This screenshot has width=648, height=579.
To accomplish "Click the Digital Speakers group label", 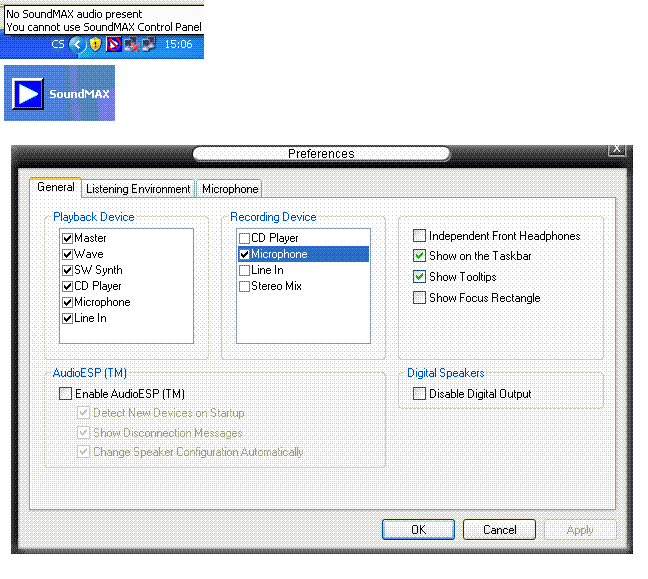I will click(446, 373).
